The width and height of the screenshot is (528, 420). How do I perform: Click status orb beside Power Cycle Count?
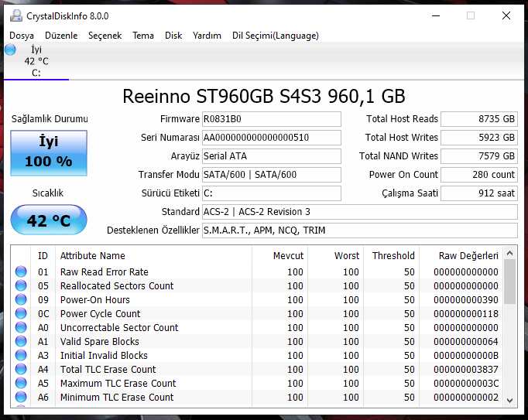pos(21,314)
